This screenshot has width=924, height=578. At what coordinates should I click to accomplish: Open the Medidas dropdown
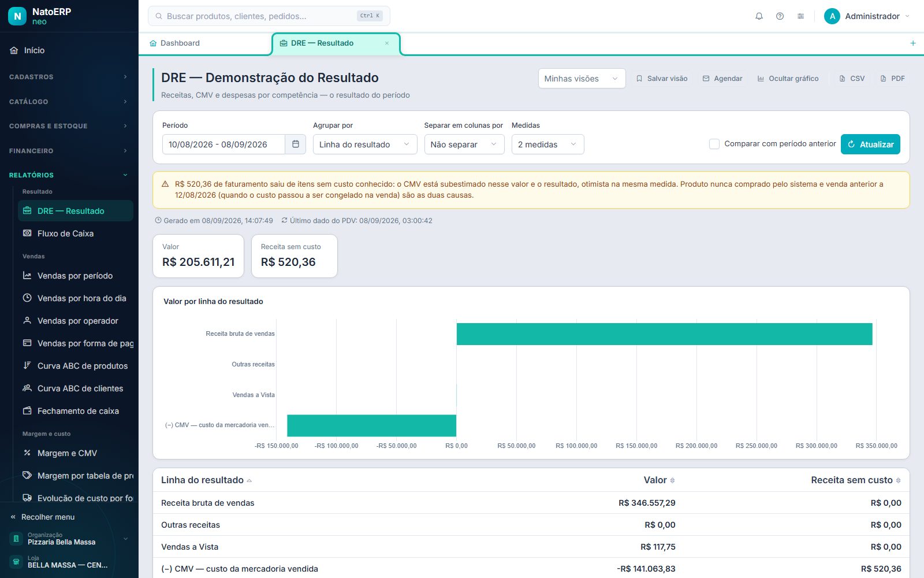547,144
